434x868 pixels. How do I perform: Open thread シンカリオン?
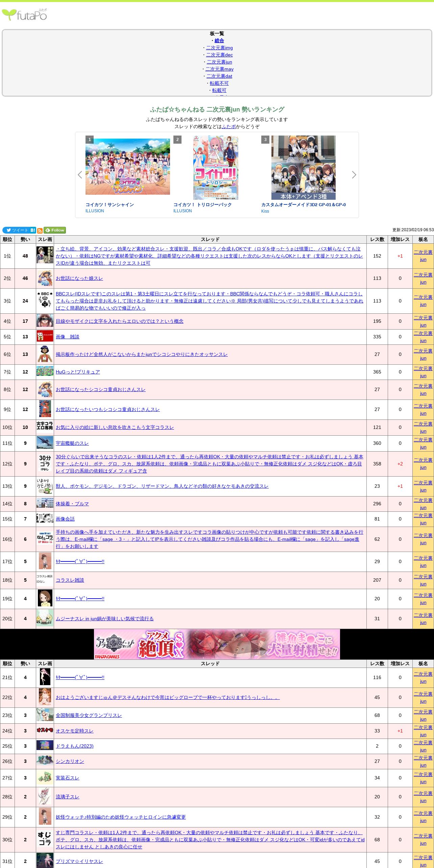(70, 761)
